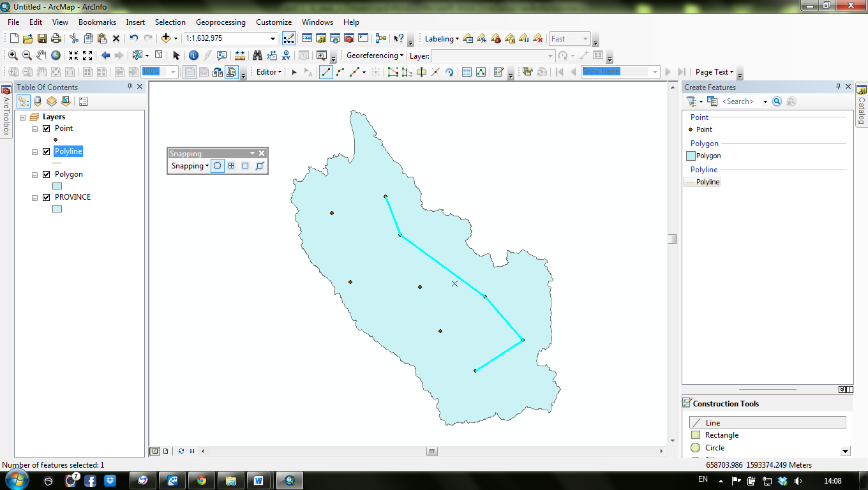The height and width of the screenshot is (490, 868).
Task: Uncheck the Polygon layer visibility
Action: (x=47, y=174)
